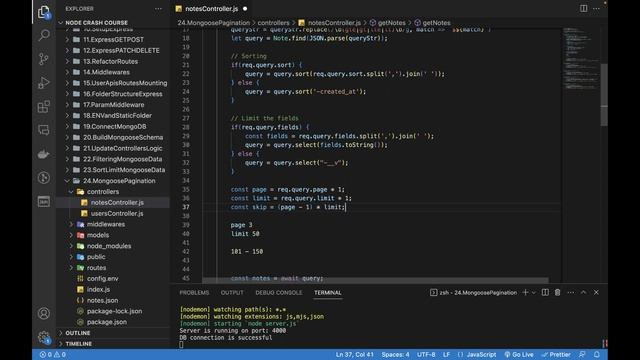Image resolution: width=640 pixels, height=360 pixels.
Task: Open index.js file
Action: 113,289
